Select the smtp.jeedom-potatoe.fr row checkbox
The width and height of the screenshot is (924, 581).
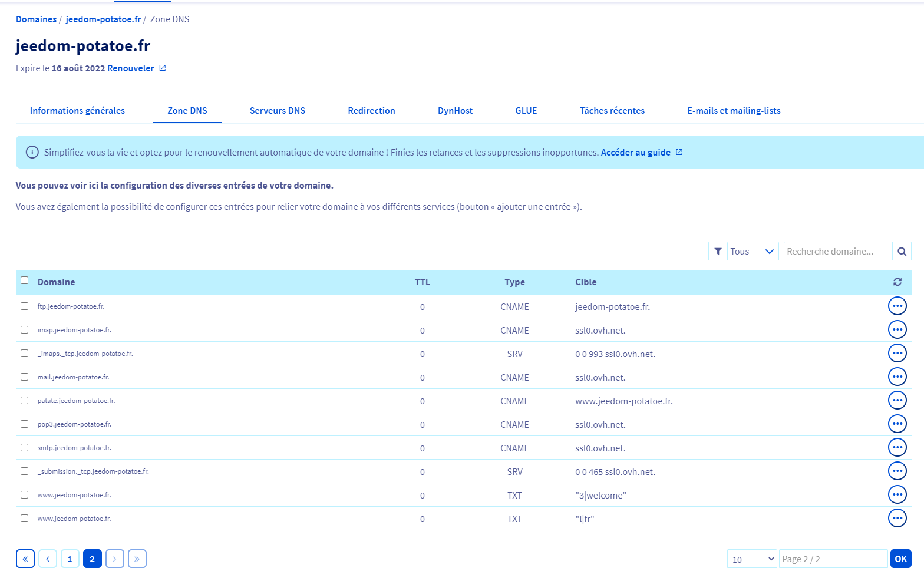click(x=24, y=448)
